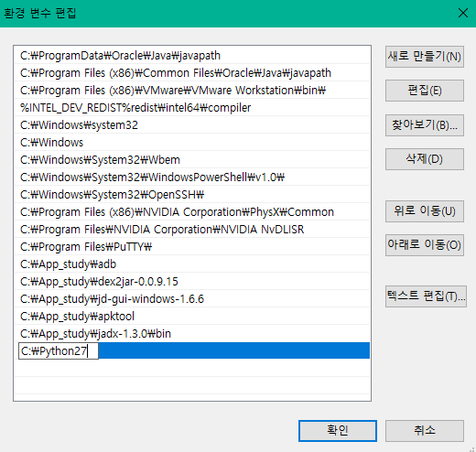Click the 삭제(D) delete button
Screen dimensions: 476x452
(425, 159)
